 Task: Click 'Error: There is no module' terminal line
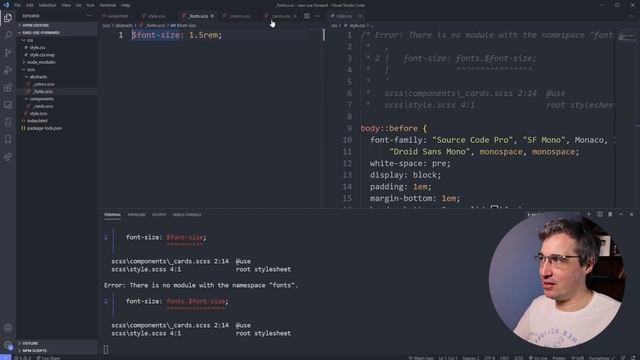201,285
